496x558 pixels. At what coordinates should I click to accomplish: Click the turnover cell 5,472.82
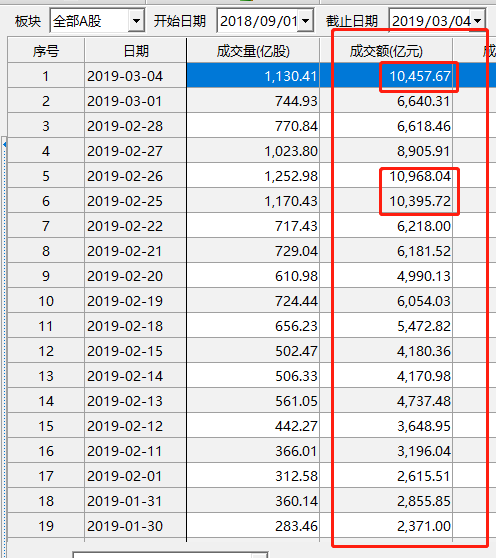pyautogui.click(x=386, y=326)
